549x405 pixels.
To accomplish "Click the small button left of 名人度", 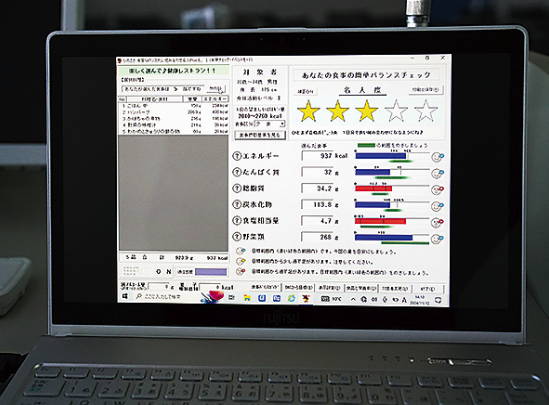I will pyautogui.click(x=306, y=91).
